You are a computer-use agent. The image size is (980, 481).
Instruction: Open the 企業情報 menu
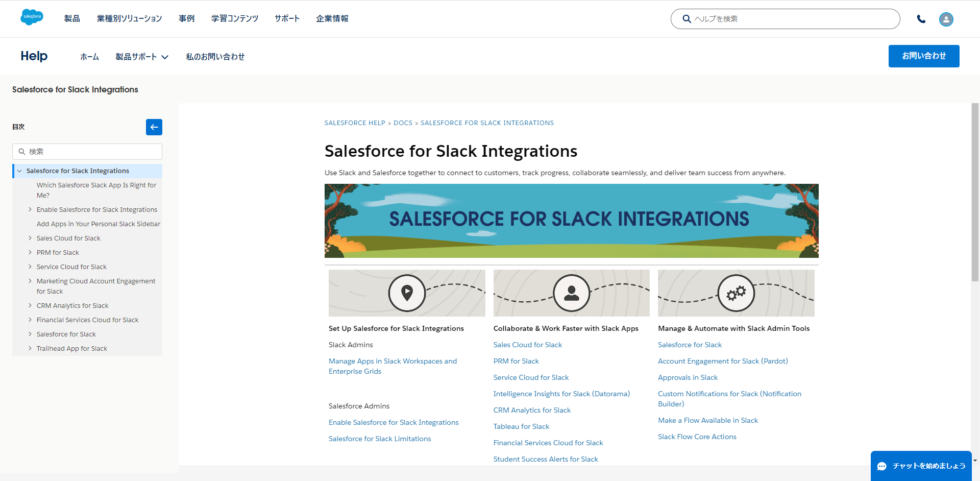[332, 18]
